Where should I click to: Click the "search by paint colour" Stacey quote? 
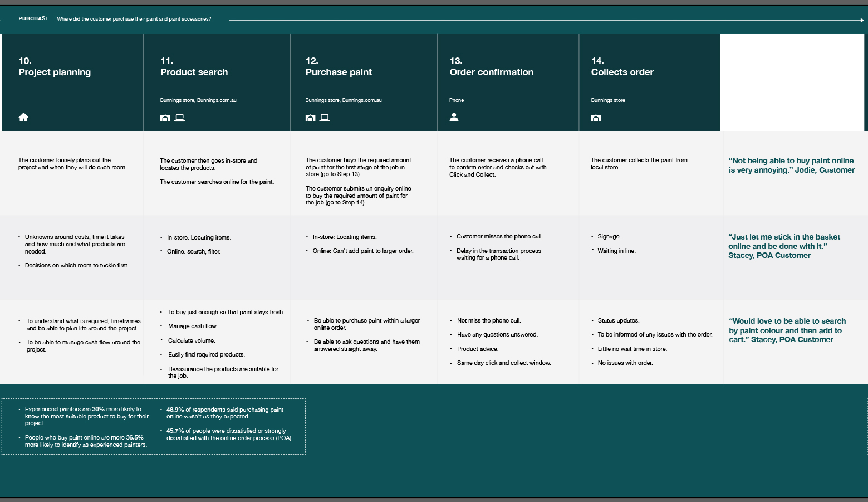[x=787, y=330]
